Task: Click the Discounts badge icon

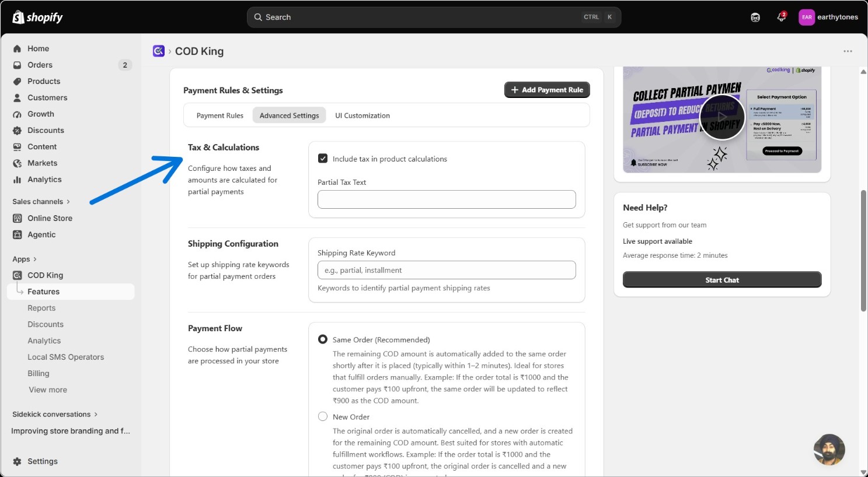Action: [x=18, y=130]
